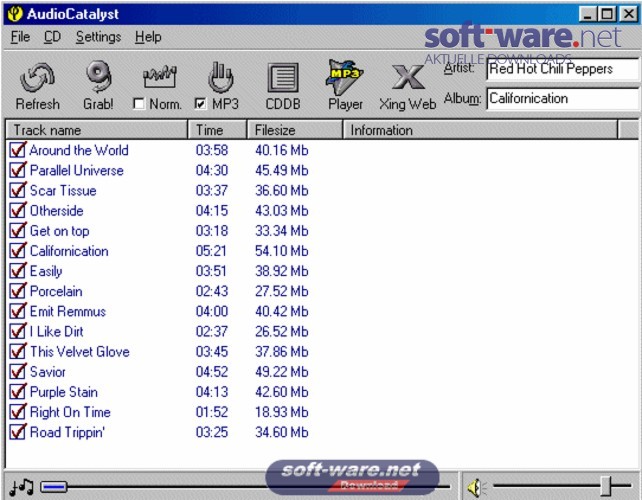642x500 pixels.
Task: Click the Album input field
Action: 563,99
